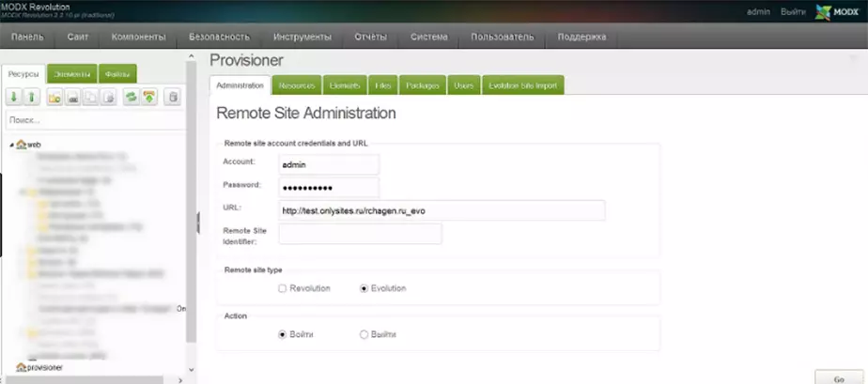
Task: Open the Resources tab in Provisioner
Action: [297, 85]
